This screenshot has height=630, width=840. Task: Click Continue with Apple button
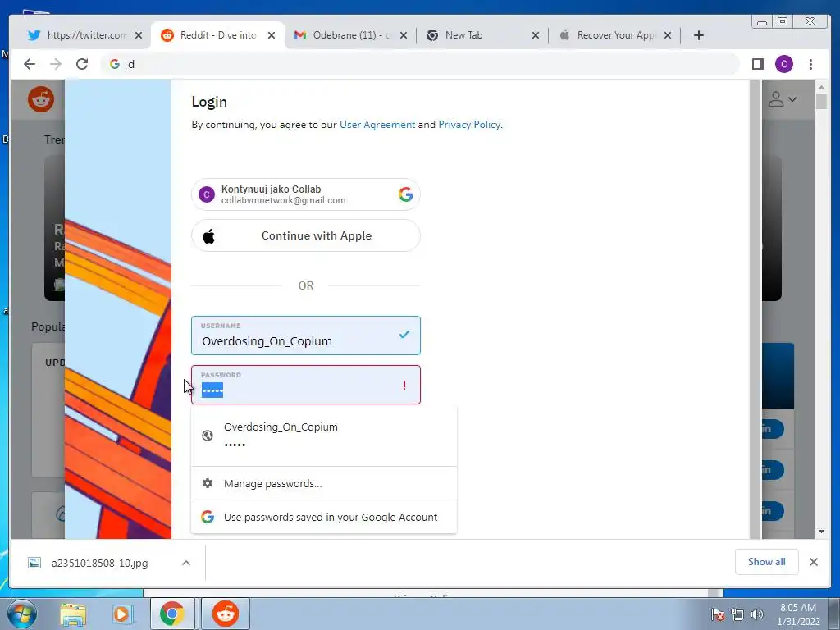coord(306,235)
